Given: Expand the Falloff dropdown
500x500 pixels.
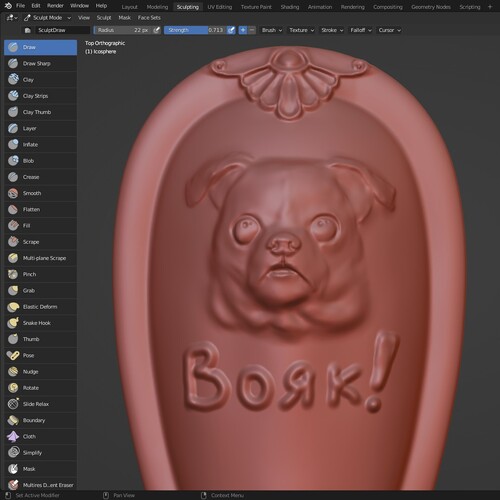Looking at the screenshot, I should tap(361, 30).
